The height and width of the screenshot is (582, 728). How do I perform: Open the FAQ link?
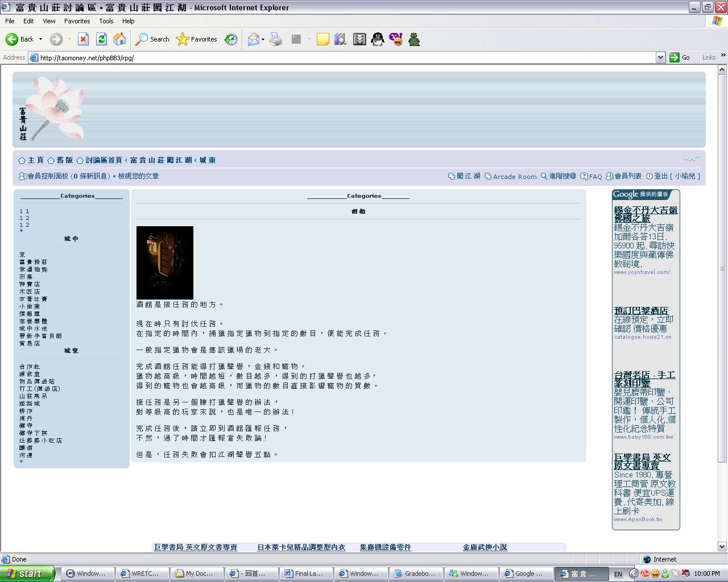(x=595, y=177)
